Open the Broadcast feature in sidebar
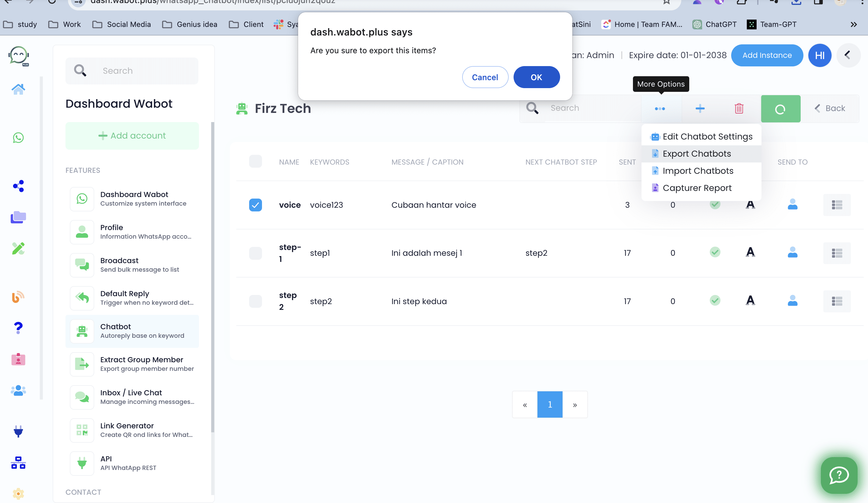 coord(132,265)
